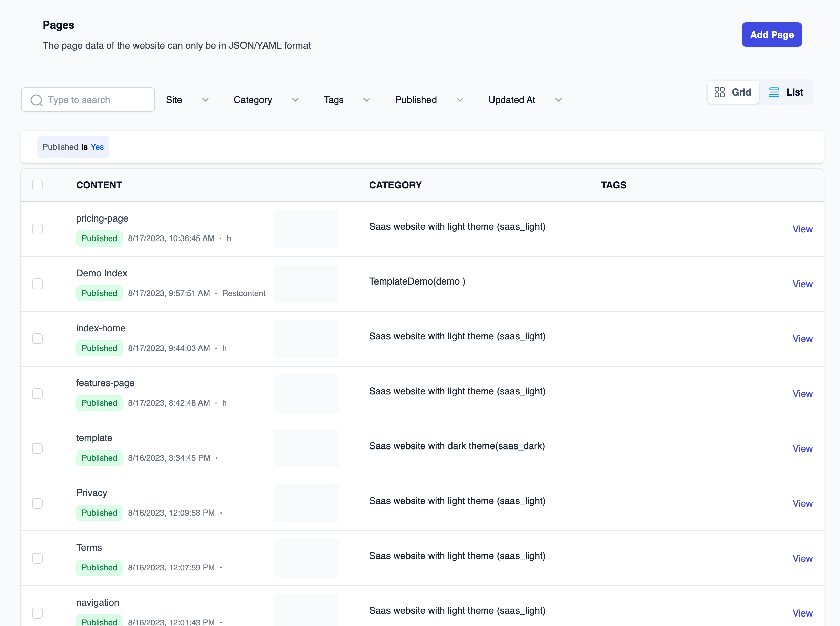The width and height of the screenshot is (840, 626).
Task: Switch to List view
Action: pos(786,92)
